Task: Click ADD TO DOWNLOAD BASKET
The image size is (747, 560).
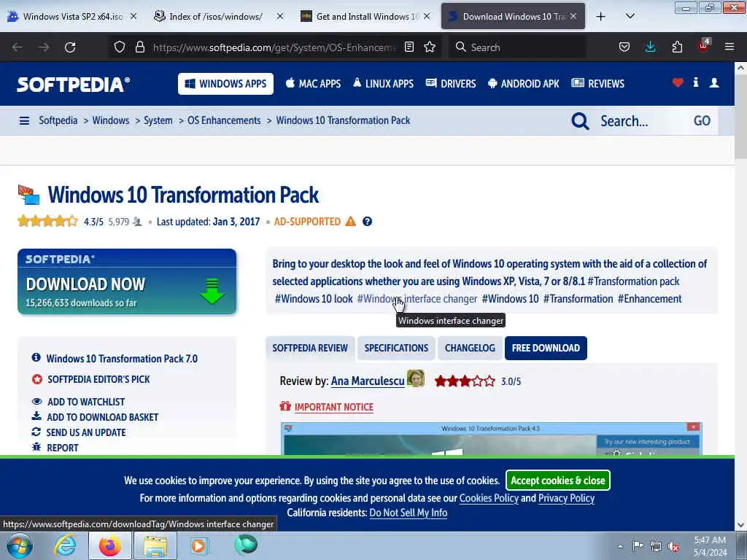Action: pyautogui.click(x=102, y=417)
